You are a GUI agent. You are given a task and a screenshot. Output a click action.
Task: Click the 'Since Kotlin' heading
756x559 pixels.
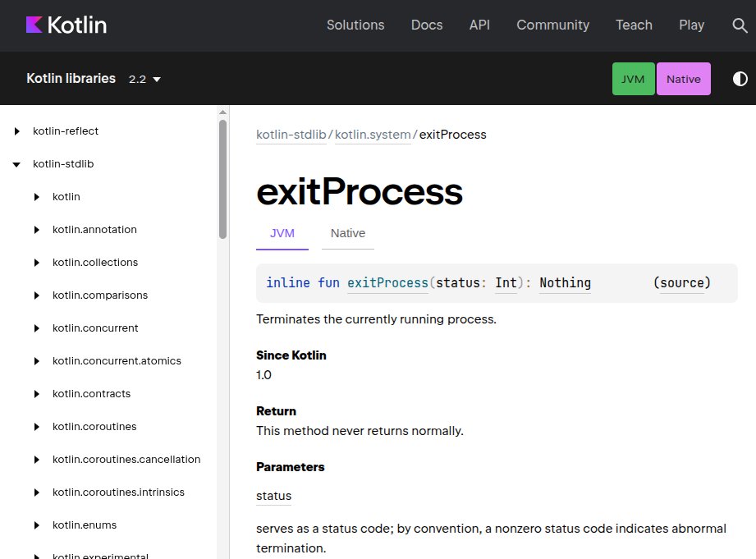pyautogui.click(x=291, y=355)
